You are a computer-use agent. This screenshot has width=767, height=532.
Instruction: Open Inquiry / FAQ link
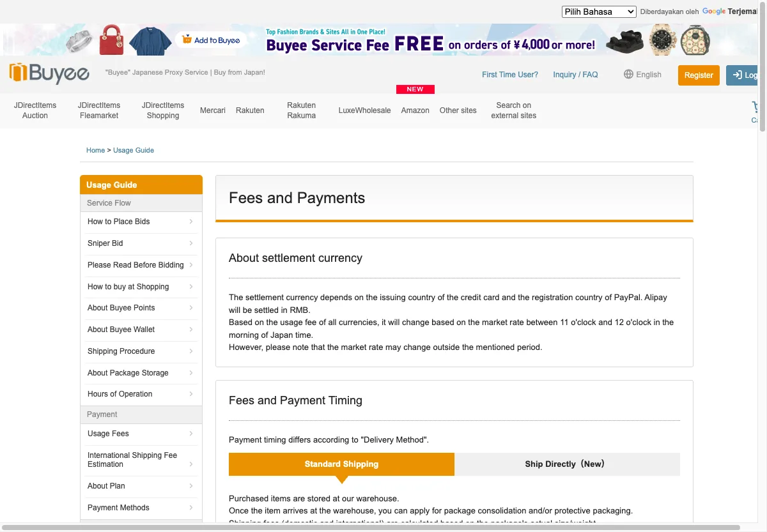point(575,75)
